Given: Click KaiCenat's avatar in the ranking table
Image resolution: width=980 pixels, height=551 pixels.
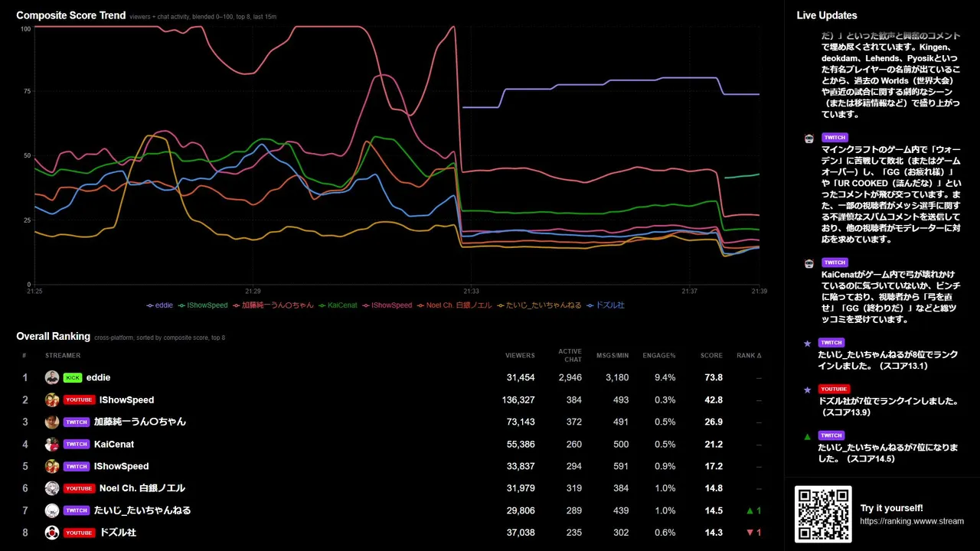Looking at the screenshot, I should tap(52, 444).
